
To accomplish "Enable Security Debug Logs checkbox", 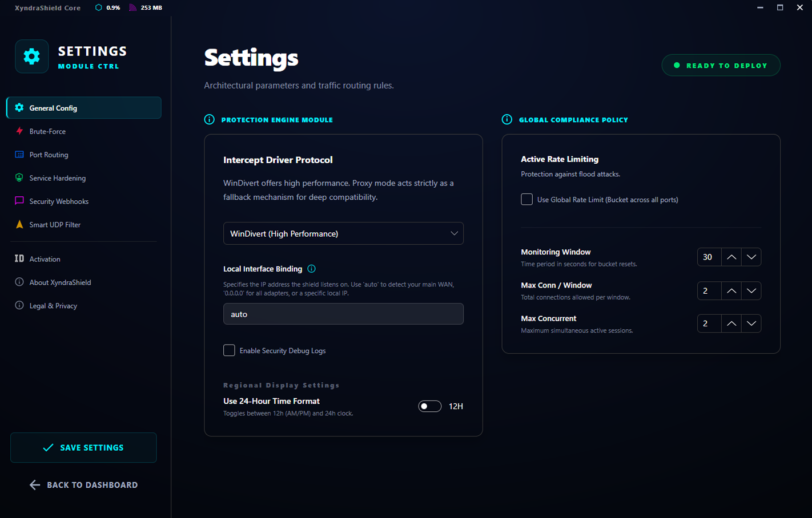I will [229, 350].
